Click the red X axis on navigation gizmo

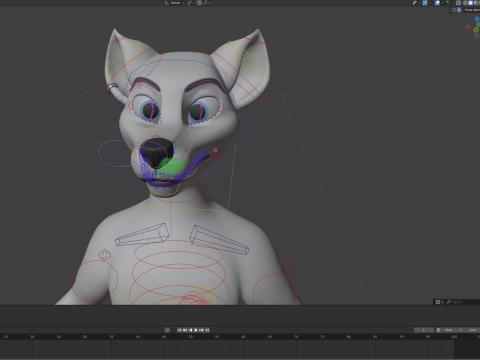(x=468, y=27)
